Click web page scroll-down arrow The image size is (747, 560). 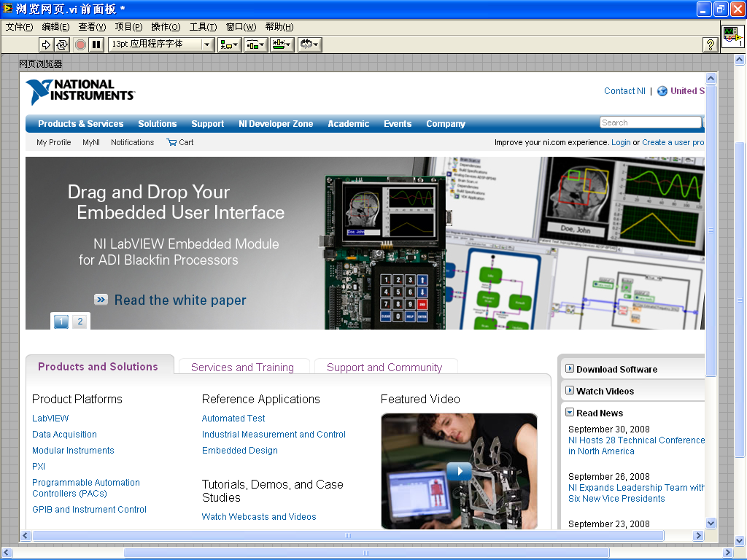pyautogui.click(x=711, y=524)
